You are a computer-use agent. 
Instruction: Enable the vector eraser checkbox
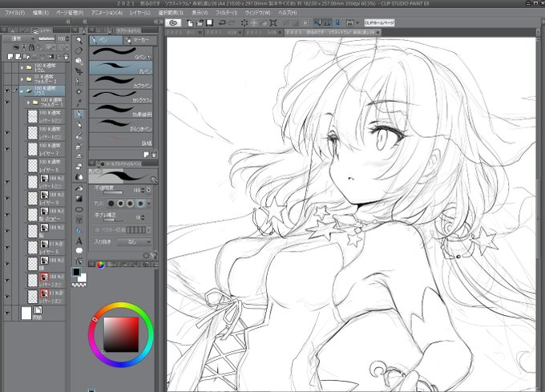point(97,230)
